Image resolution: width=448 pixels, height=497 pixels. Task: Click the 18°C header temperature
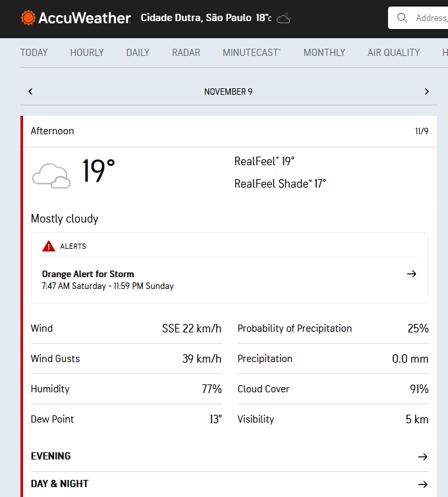click(264, 18)
